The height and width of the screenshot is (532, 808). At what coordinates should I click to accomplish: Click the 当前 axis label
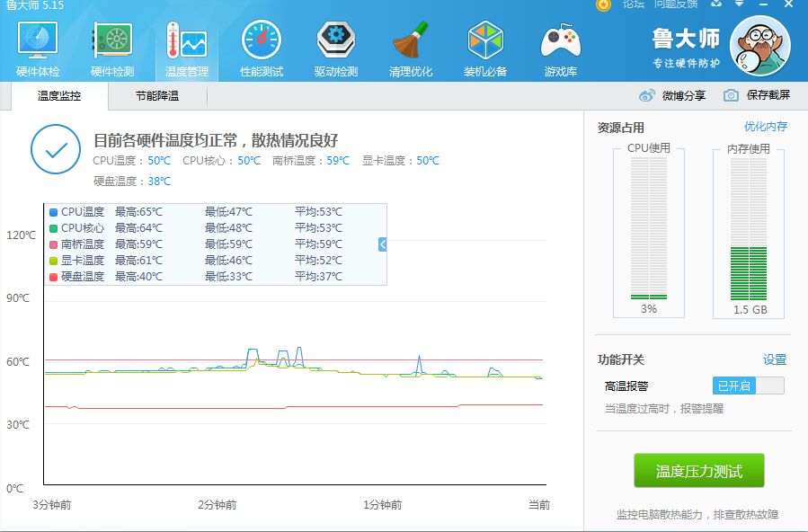539,505
